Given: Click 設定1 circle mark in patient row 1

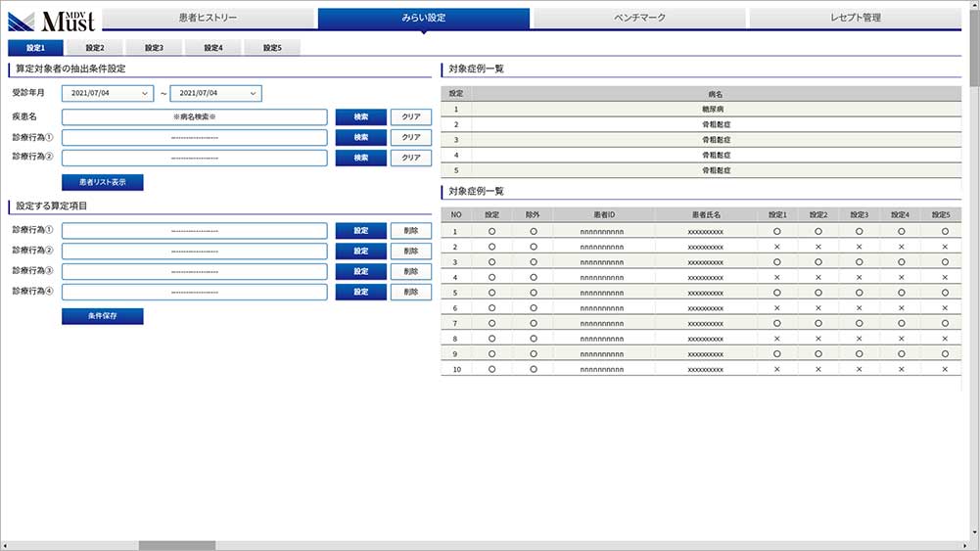Looking at the screenshot, I should 777,231.
